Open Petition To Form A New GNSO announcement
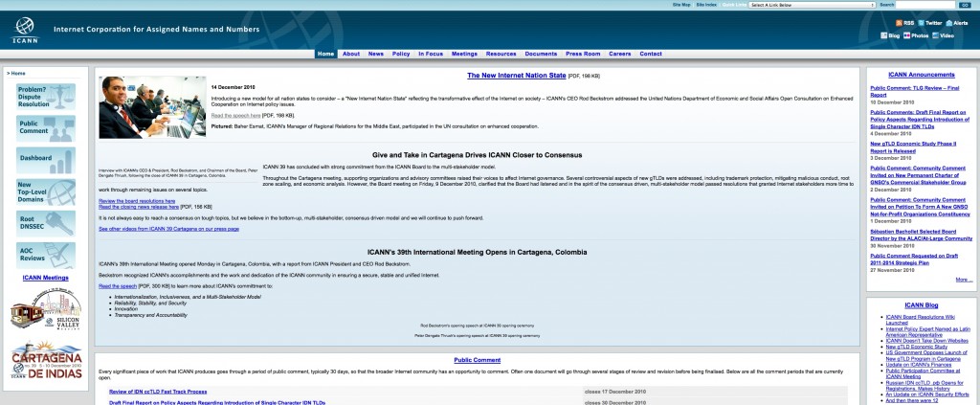This screenshot has height=405, width=980. tap(919, 206)
